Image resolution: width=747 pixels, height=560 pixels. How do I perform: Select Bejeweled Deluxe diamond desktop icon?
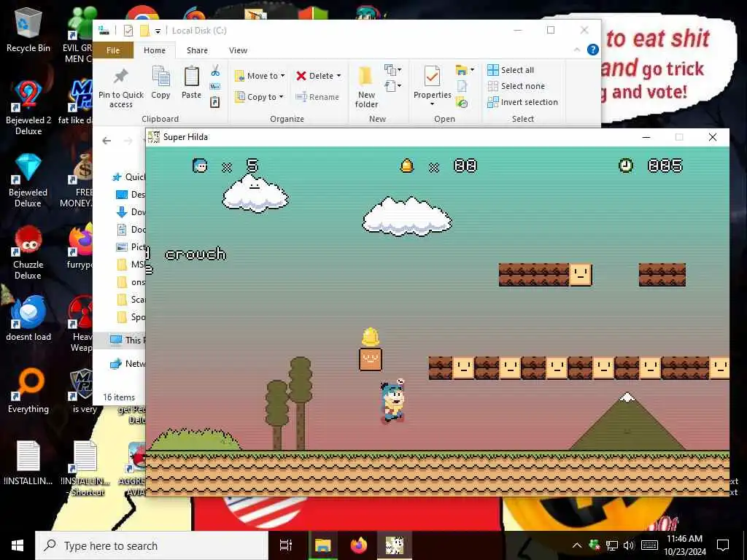coord(28,180)
